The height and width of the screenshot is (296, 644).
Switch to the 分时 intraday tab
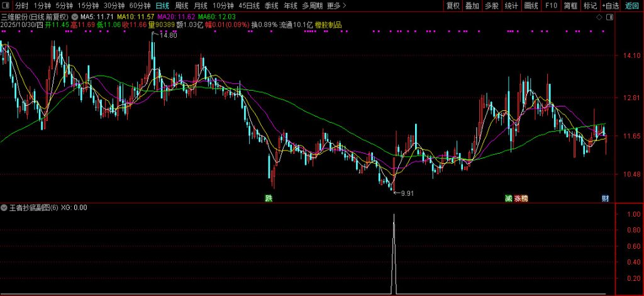21,6
